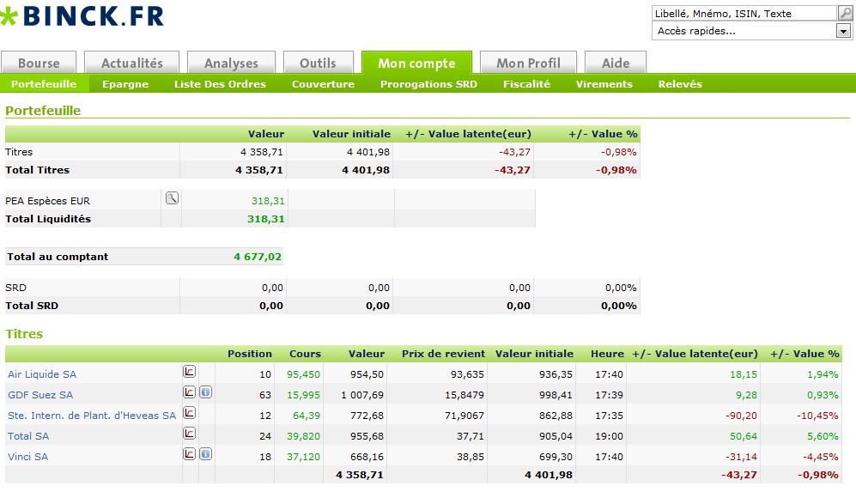Click the search magnifier button
The height and width of the screenshot is (504, 856).
[x=845, y=13]
